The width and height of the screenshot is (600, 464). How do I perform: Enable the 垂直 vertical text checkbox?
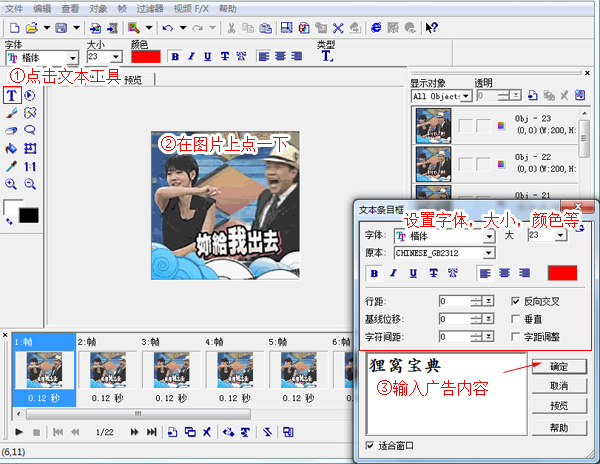point(515,319)
